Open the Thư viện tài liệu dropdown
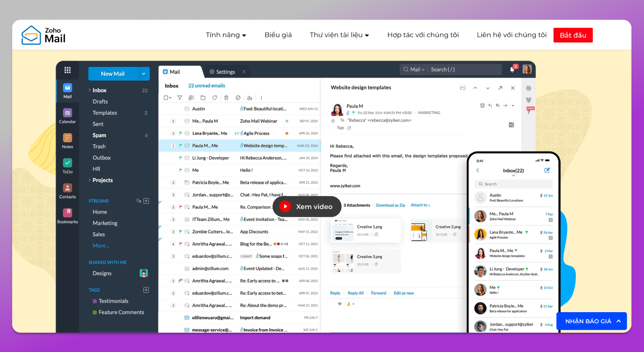The image size is (644, 352). [339, 35]
